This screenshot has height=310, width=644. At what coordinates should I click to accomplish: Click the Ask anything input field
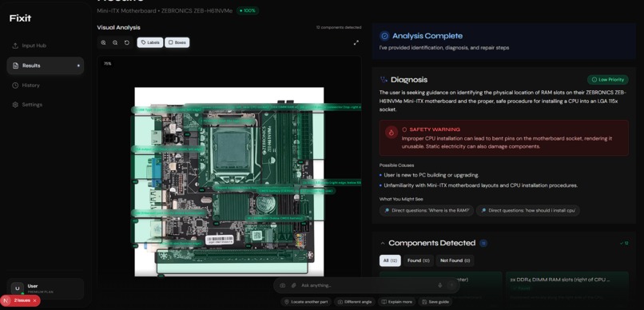pos(368,285)
